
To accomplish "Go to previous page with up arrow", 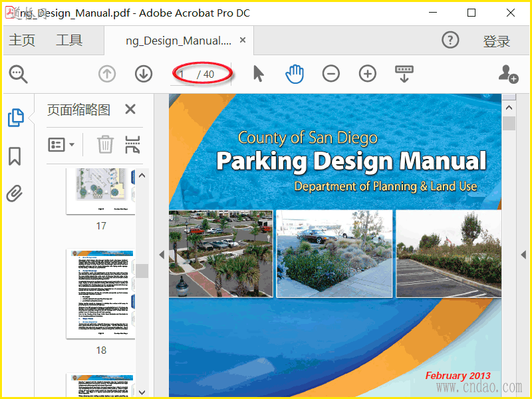I will (107, 74).
